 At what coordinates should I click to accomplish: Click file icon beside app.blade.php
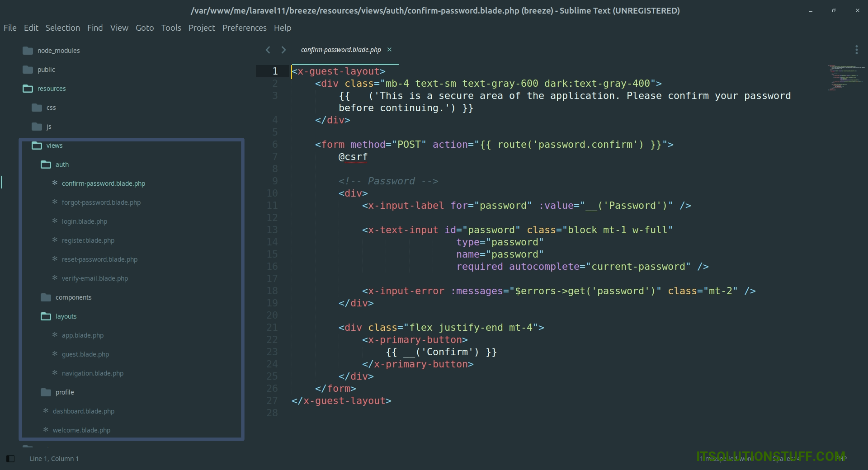click(x=55, y=335)
